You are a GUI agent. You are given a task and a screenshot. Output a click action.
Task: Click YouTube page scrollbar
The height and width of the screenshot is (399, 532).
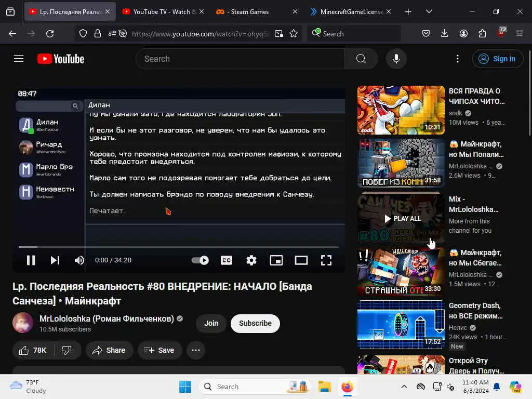(529, 94)
